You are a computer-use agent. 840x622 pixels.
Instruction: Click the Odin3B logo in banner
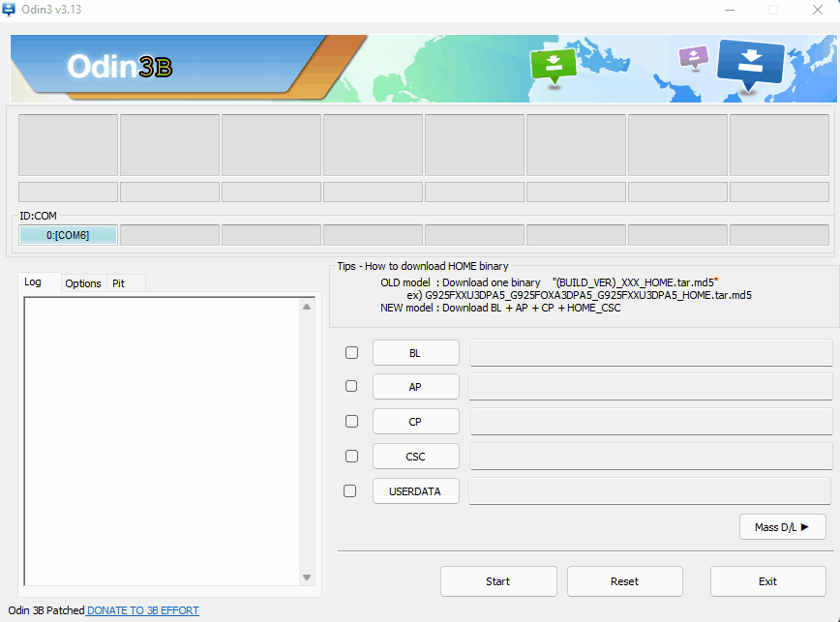point(120,67)
